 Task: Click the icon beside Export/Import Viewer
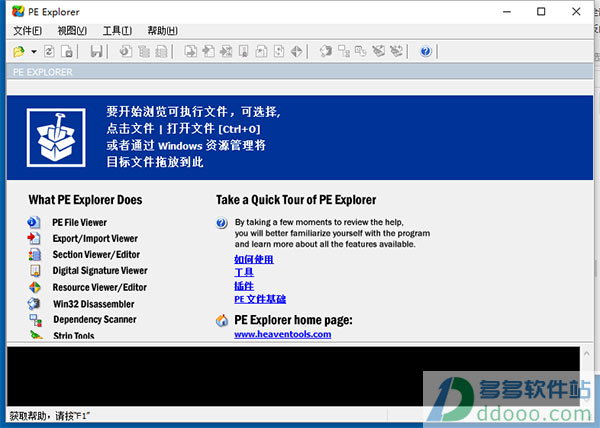[x=34, y=238]
